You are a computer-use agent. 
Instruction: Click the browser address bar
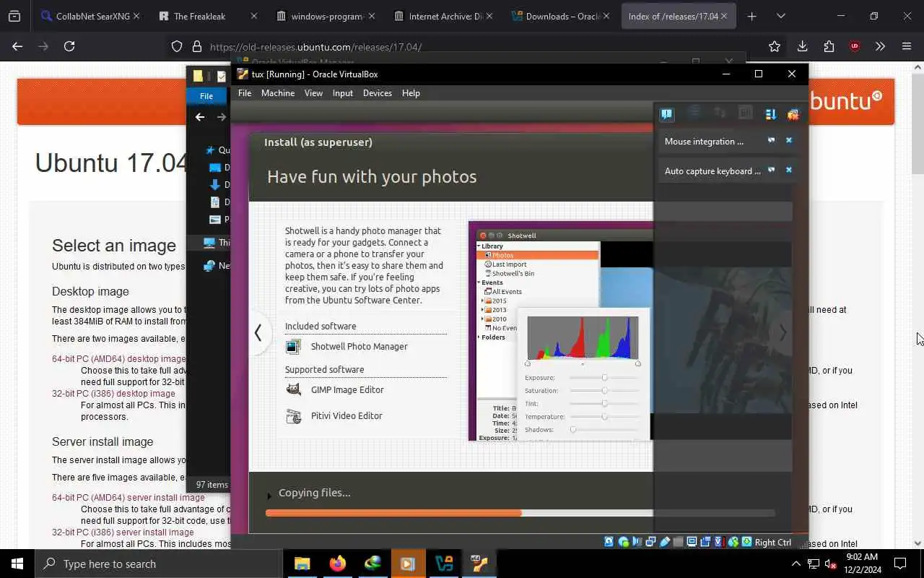tap(476, 46)
